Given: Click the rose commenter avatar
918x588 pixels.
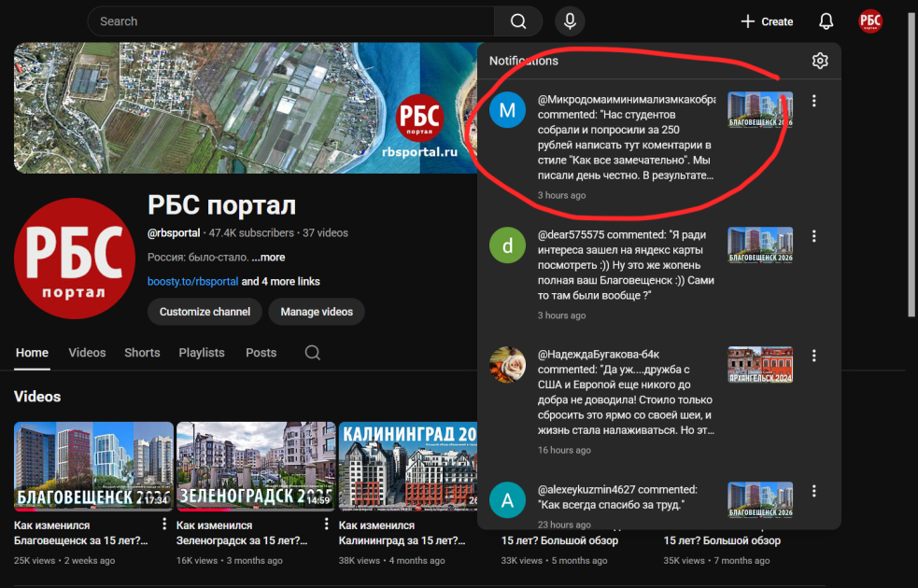Looking at the screenshot, I should point(507,364).
